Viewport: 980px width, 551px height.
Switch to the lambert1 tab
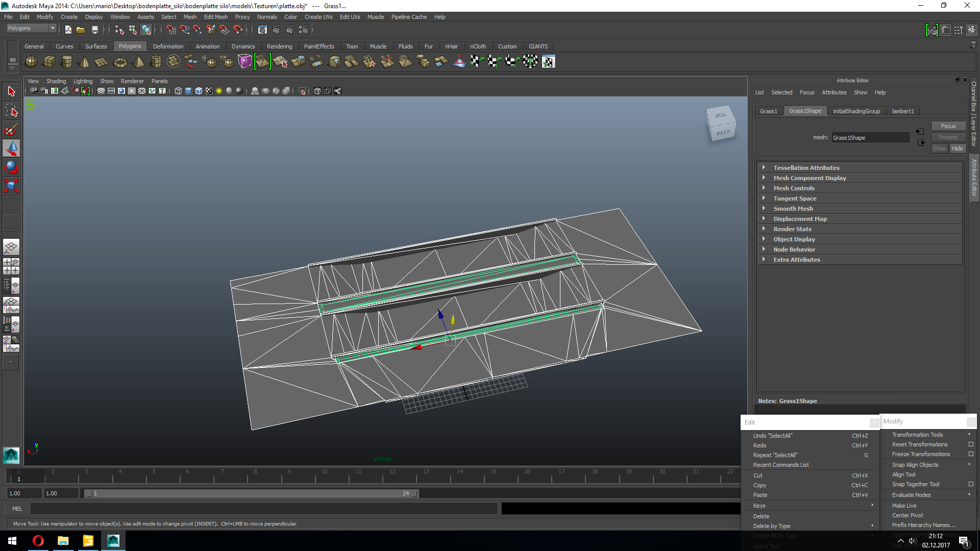902,111
